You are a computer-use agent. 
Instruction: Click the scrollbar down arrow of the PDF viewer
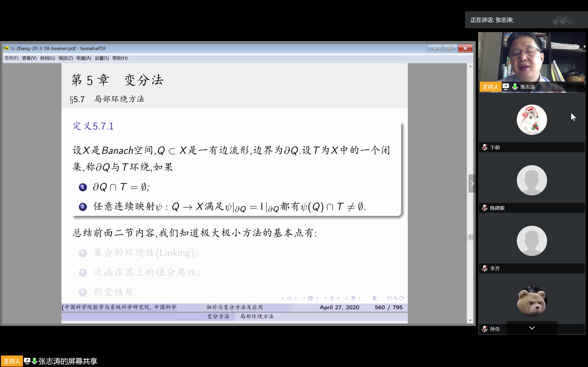[x=470, y=321]
